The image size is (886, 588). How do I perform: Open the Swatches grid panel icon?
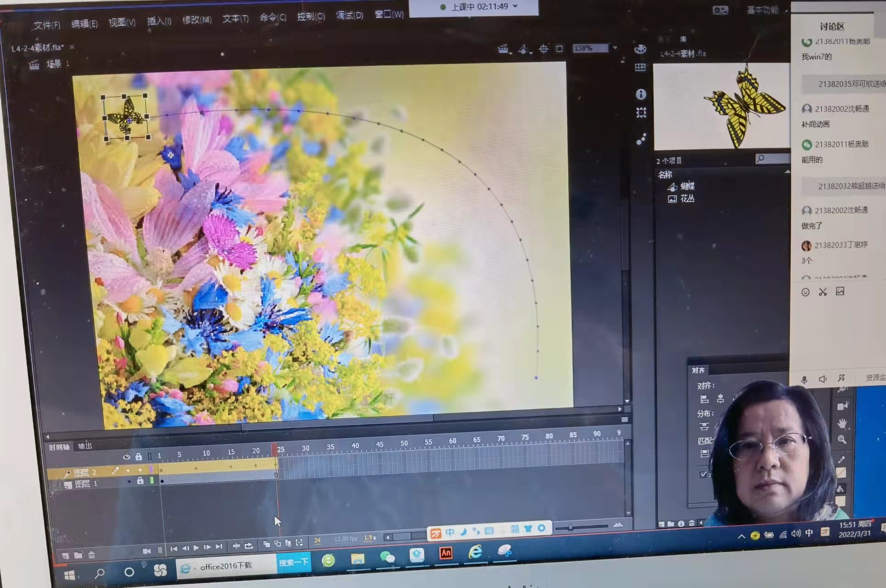[x=640, y=68]
